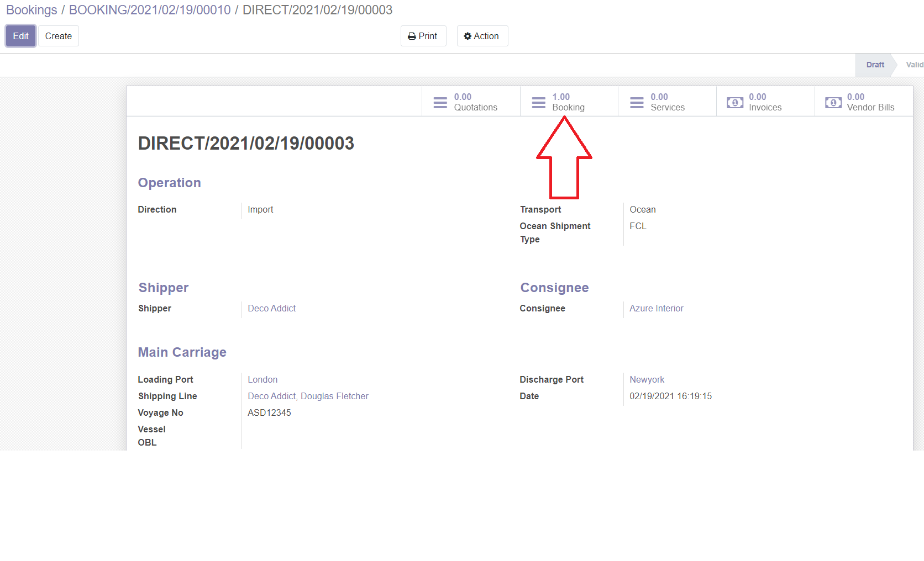Go to Bookings in the breadcrumb
This screenshot has width=924, height=561.
[32, 10]
